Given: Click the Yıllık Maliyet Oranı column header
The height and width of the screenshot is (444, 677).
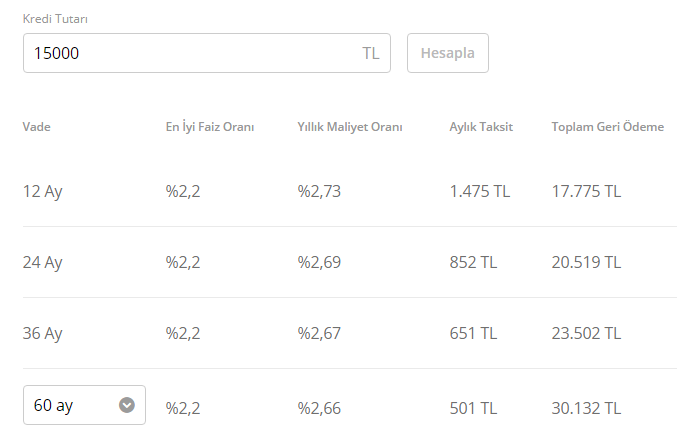Looking at the screenshot, I should (x=349, y=127).
